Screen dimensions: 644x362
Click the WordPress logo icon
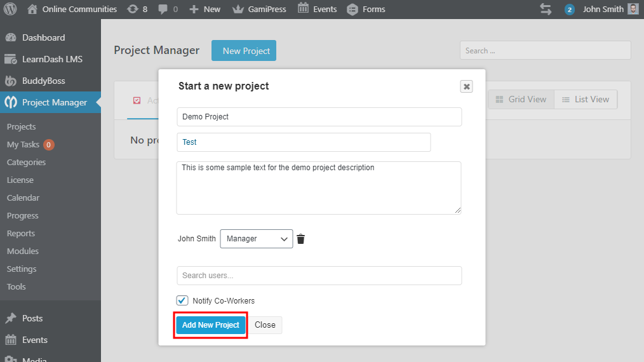(x=10, y=9)
